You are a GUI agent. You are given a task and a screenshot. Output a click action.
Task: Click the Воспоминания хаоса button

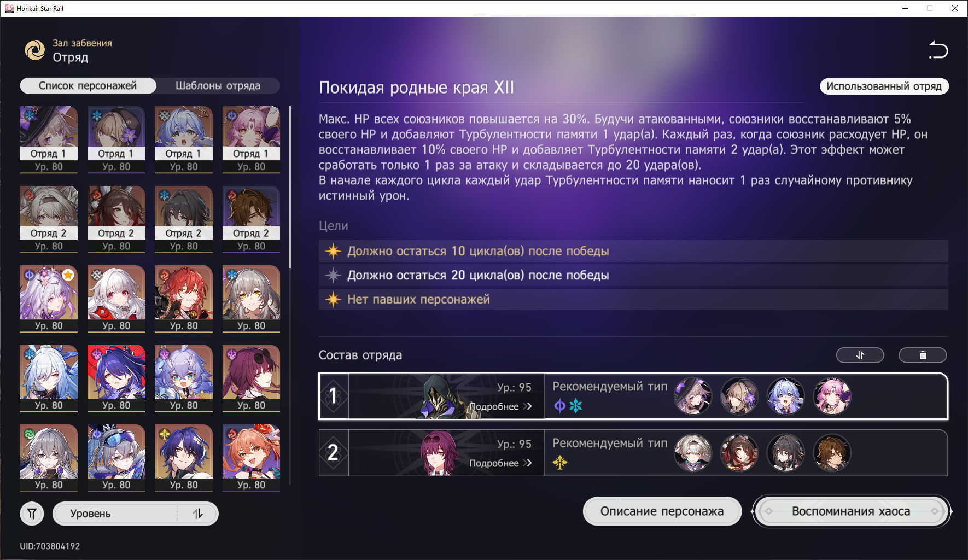[852, 511]
